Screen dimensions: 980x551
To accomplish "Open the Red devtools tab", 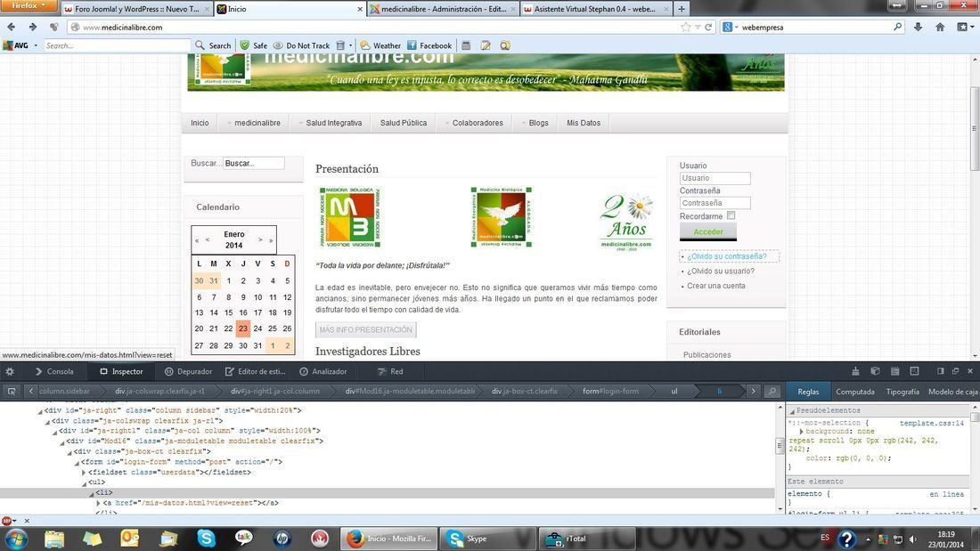I will 390,371.
